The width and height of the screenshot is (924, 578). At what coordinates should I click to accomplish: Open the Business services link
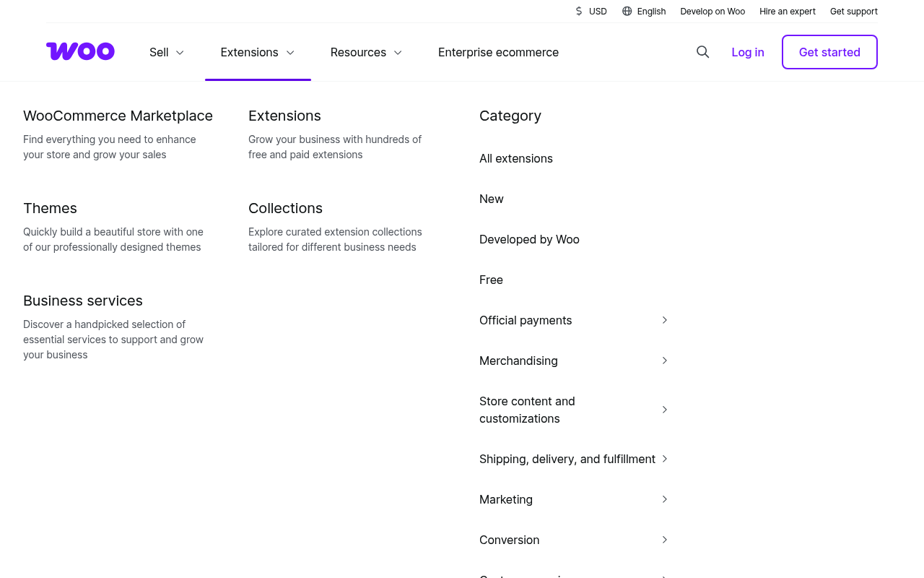[x=83, y=301]
